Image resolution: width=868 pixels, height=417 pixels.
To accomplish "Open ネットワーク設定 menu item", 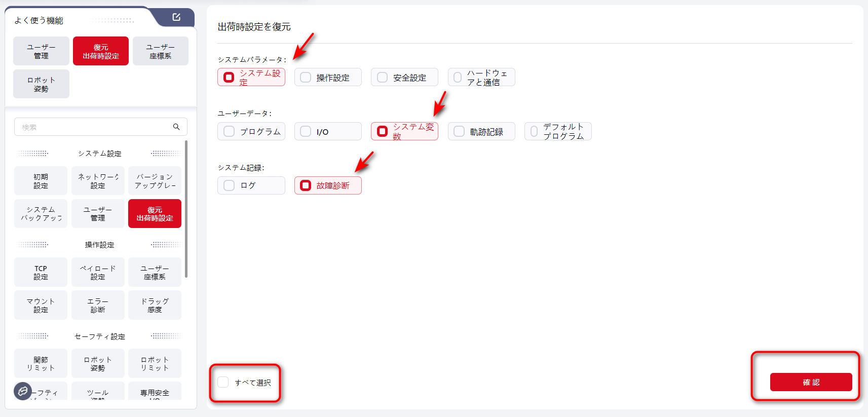I will [98, 181].
